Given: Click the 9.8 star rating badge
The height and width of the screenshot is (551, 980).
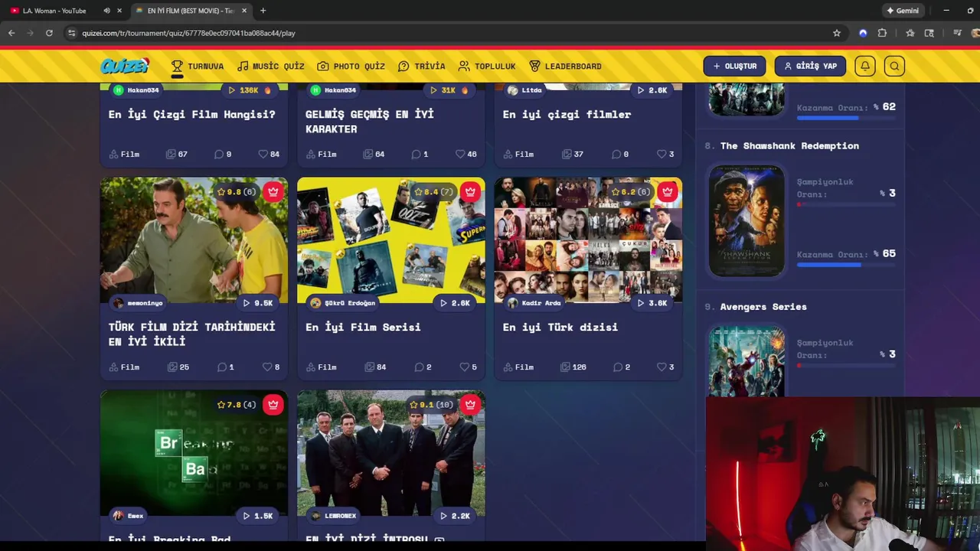Looking at the screenshot, I should (x=237, y=192).
